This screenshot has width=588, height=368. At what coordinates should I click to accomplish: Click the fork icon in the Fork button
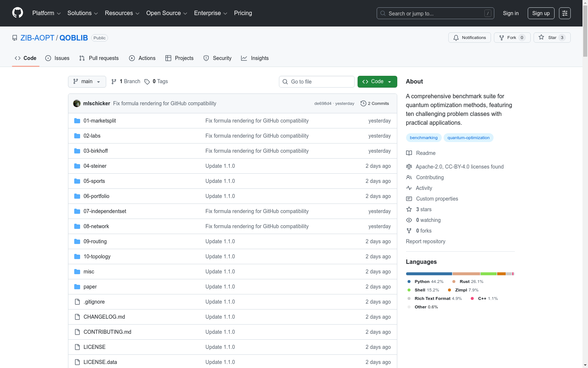(x=502, y=38)
